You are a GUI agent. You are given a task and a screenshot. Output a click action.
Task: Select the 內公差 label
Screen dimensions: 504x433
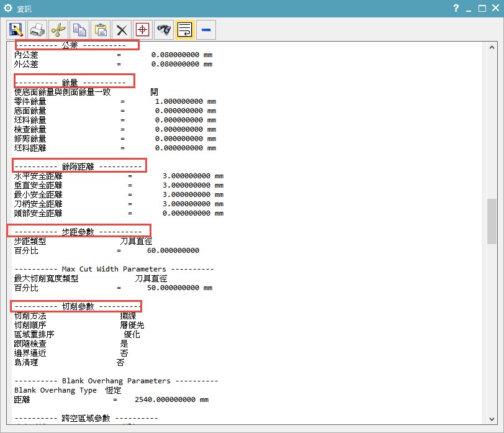[26, 55]
